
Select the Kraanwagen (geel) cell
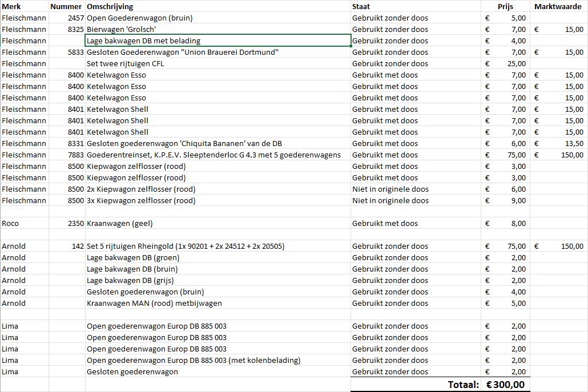point(218,223)
